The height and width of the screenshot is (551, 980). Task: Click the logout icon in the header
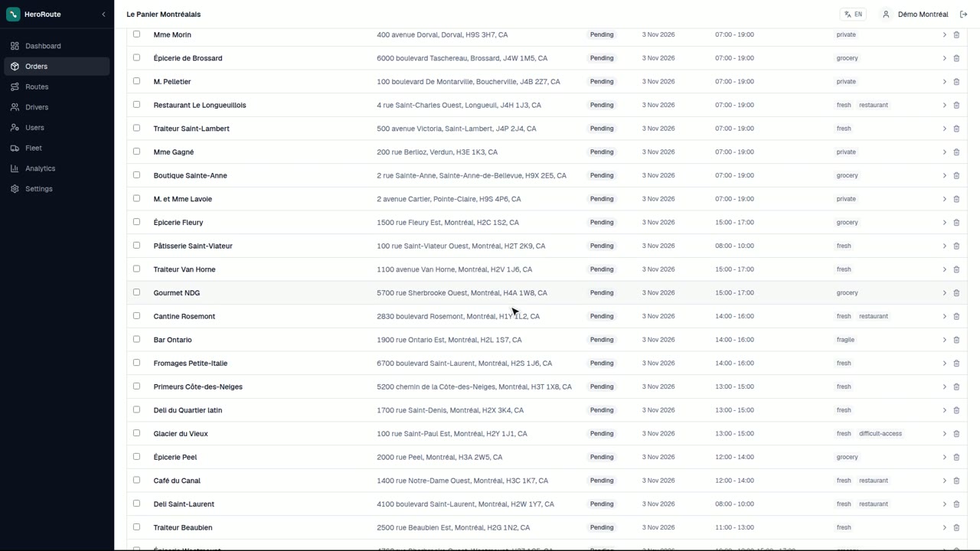[963, 15]
